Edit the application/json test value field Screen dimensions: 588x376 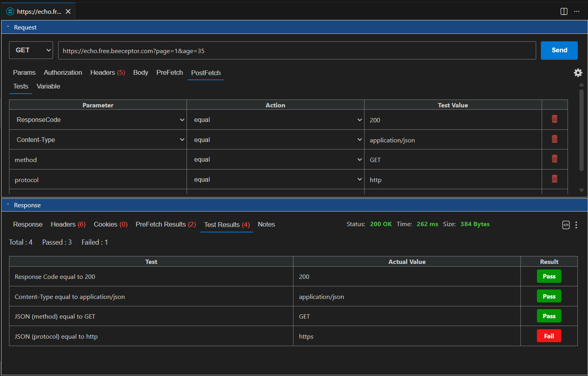pos(453,140)
